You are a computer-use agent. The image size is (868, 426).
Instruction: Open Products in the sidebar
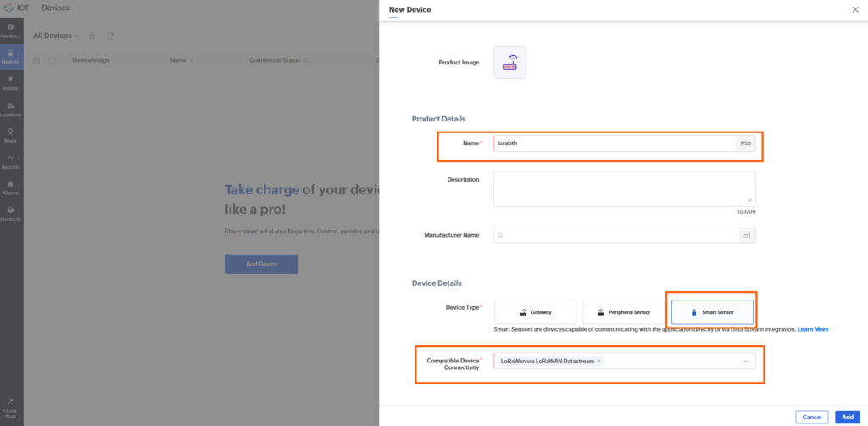(11, 215)
